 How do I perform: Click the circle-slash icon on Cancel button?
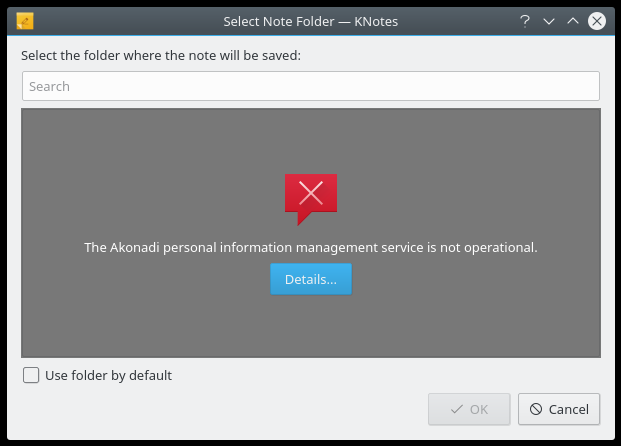536,409
